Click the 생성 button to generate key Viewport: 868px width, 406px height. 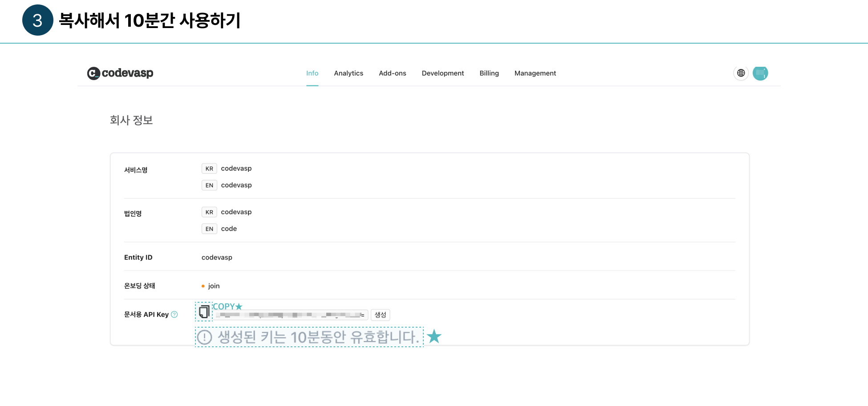coord(380,315)
